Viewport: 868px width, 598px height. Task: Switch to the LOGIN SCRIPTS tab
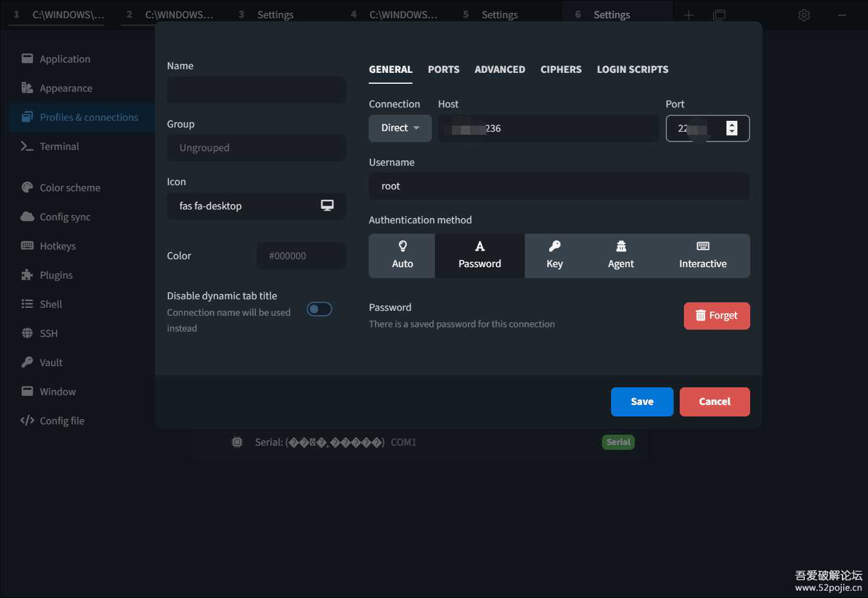[x=632, y=69]
